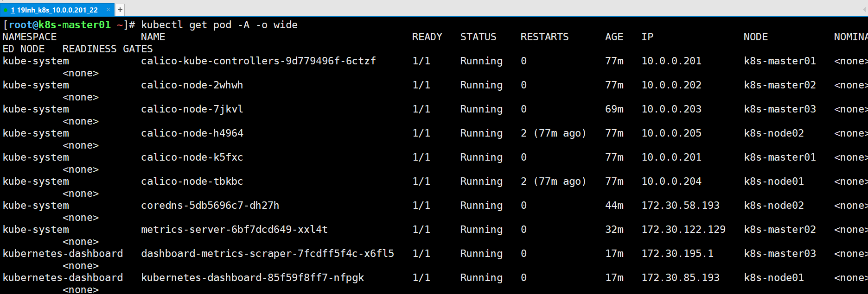Click the READINESS GATES header text
868x294 pixels.
coord(108,49)
